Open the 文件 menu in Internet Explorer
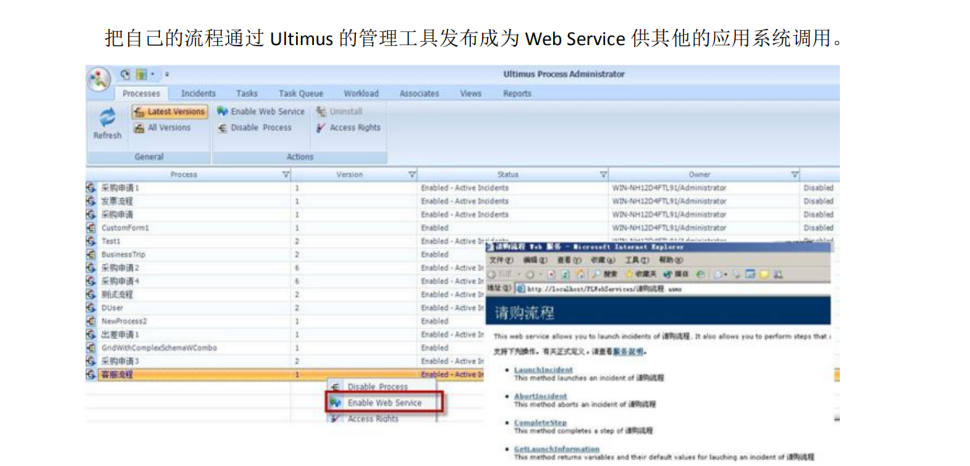The image size is (970, 466). (x=500, y=260)
